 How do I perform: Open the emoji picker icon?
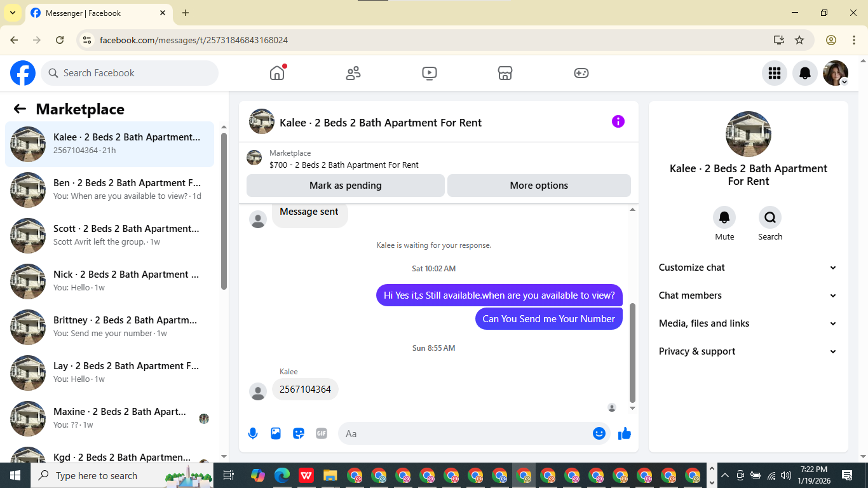point(599,433)
